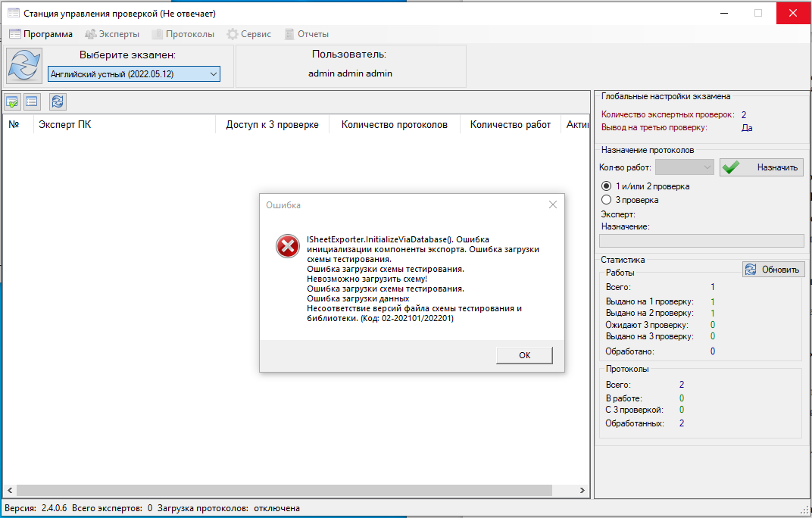Select the '1 и/или 2 проверка' radio button
The height and width of the screenshot is (518, 812).
coord(606,186)
